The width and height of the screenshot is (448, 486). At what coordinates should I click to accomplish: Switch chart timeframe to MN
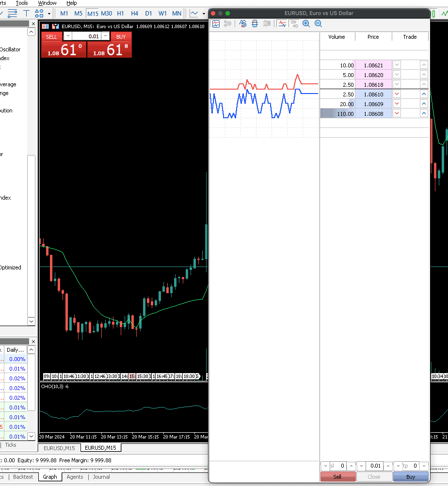click(176, 14)
